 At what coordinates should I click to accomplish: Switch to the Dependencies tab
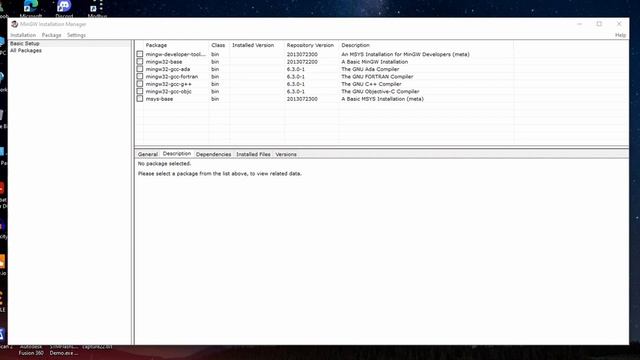click(213, 154)
